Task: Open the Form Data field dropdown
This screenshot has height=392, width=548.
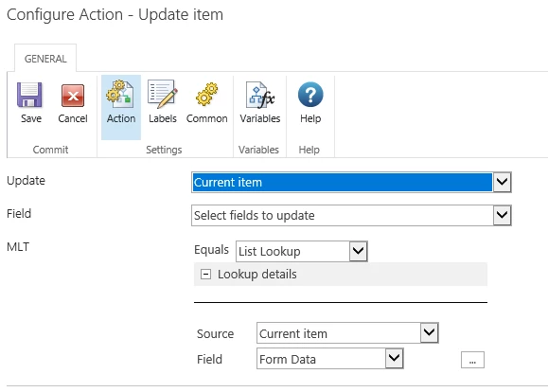Action: coord(330,359)
